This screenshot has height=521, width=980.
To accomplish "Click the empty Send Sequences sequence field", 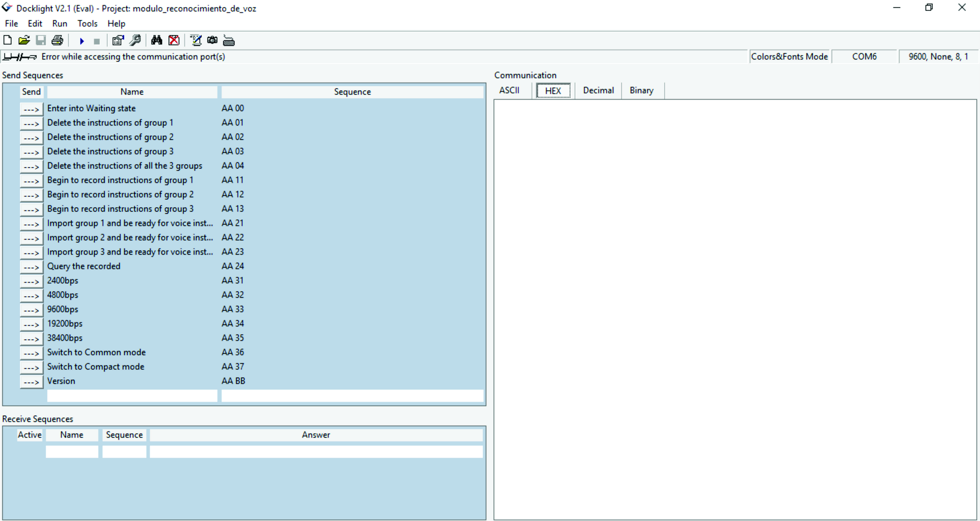I will (352, 395).
